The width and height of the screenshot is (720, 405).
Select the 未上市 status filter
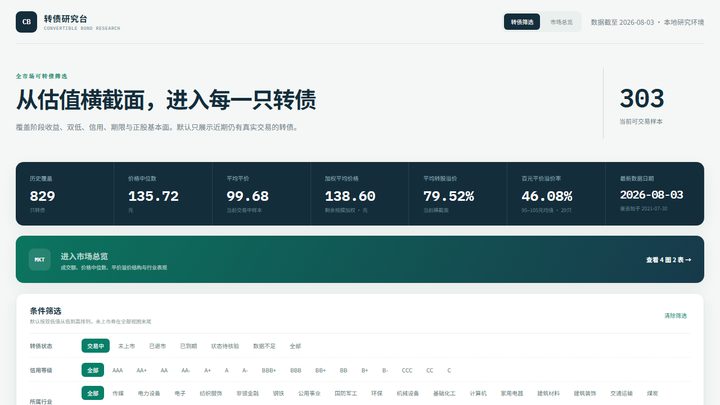126,346
